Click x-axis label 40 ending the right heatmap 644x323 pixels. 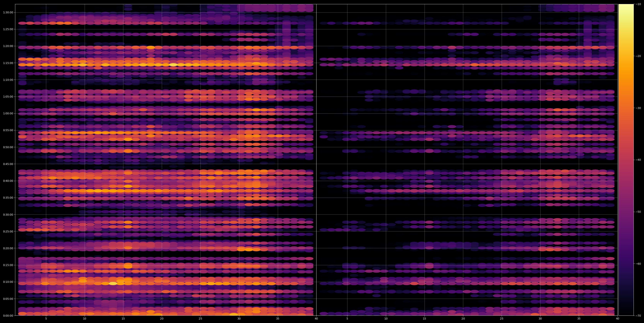pos(618,319)
